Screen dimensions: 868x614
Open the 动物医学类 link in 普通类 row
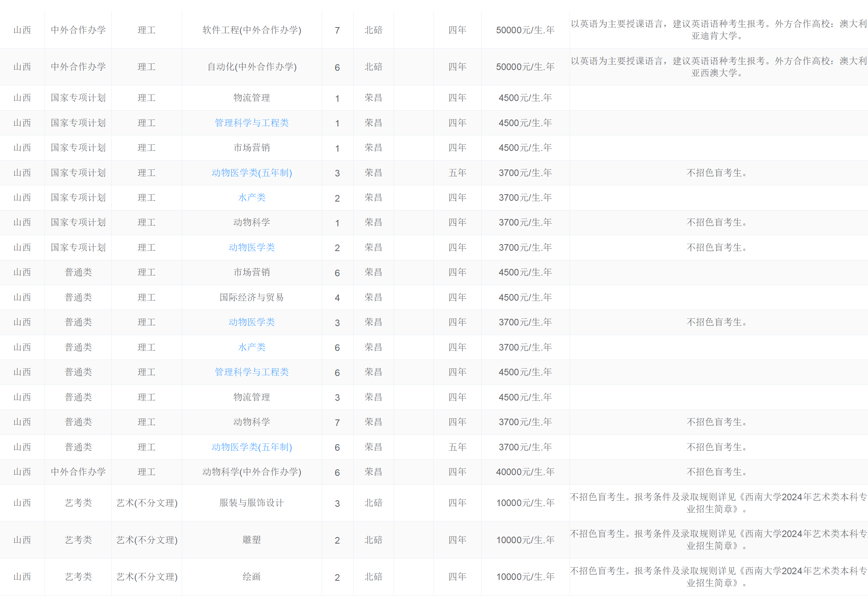click(x=252, y=322)
